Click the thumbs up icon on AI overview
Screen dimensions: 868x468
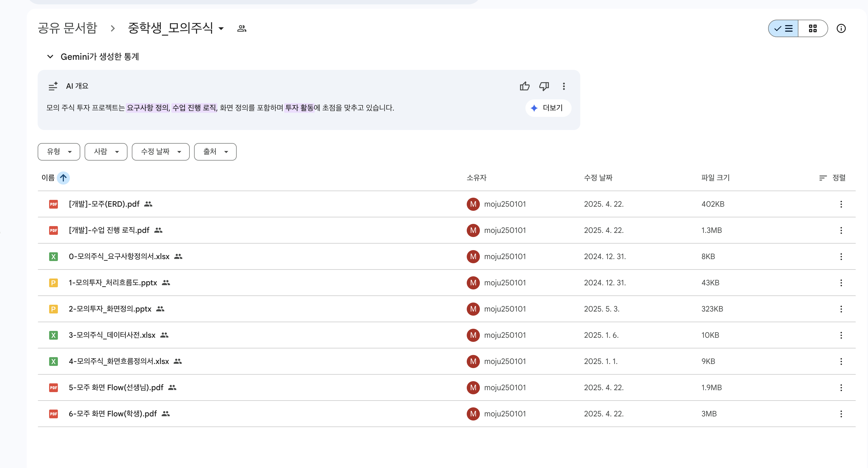[x=524, y=86]
